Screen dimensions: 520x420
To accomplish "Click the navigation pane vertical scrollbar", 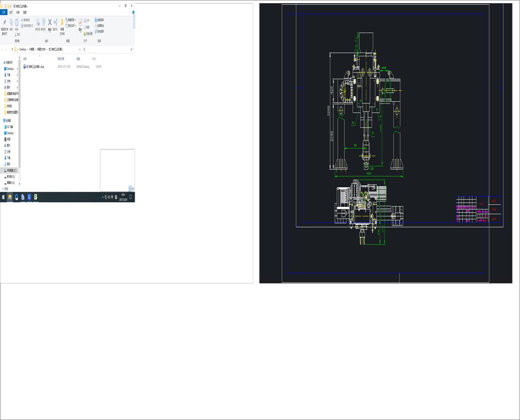I will click(20, 113).
